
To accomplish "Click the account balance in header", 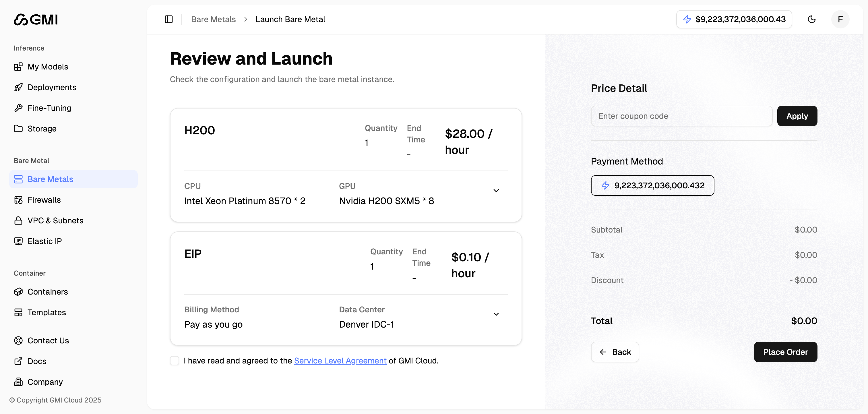I will 734,19.
